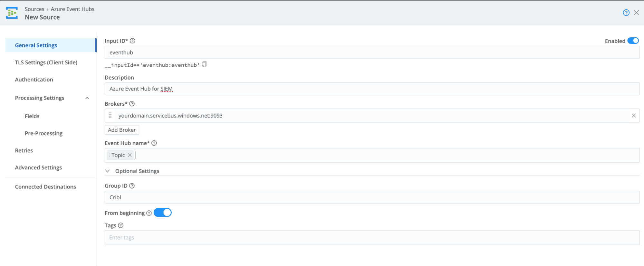Screen dimensions: 644x266
Task: Click the Group ID field containing Cribl
Action: point(372,197)
